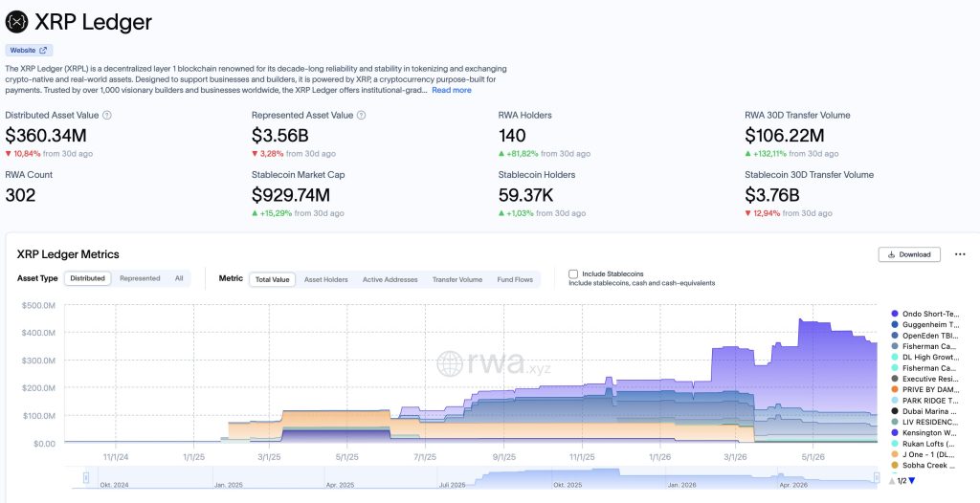The width and height of the screenshot is (980, 503).
Task: Expand description with Read more
Action: pyautogui.click(x=452, y=90)
